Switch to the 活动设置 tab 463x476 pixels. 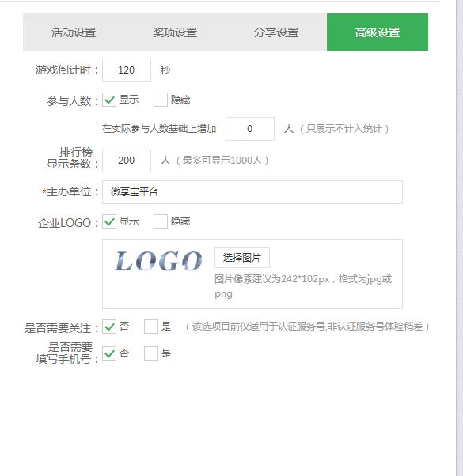pyautogui.click(x=74, y=32)
